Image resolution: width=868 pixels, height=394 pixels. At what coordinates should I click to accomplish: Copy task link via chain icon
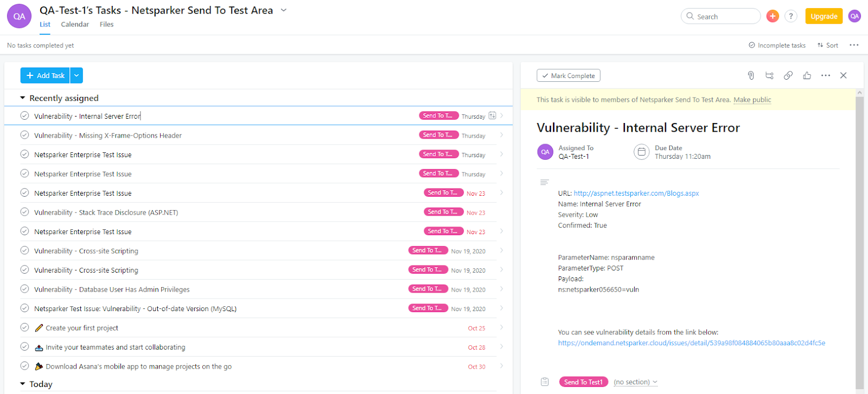tap(788, 76)
